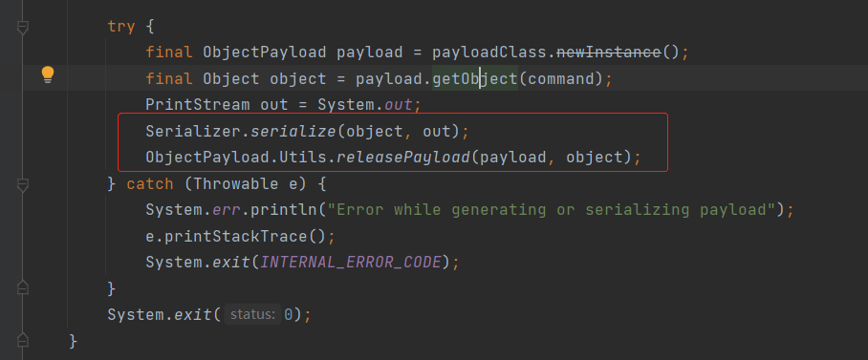Click the fold end marker after catch block
This screenshot has width=868, height=360.
click(x=22, y=287)
